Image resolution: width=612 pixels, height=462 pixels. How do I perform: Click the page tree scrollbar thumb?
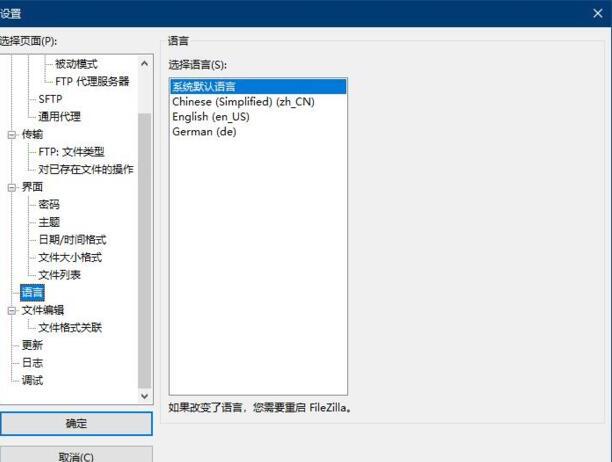coord(144,250)
